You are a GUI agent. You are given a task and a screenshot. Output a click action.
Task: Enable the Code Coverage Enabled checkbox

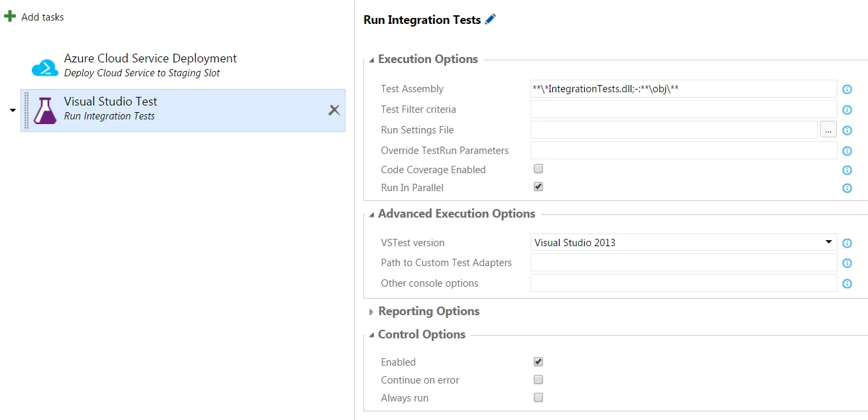pyautogui.click(x=538, y=169)
